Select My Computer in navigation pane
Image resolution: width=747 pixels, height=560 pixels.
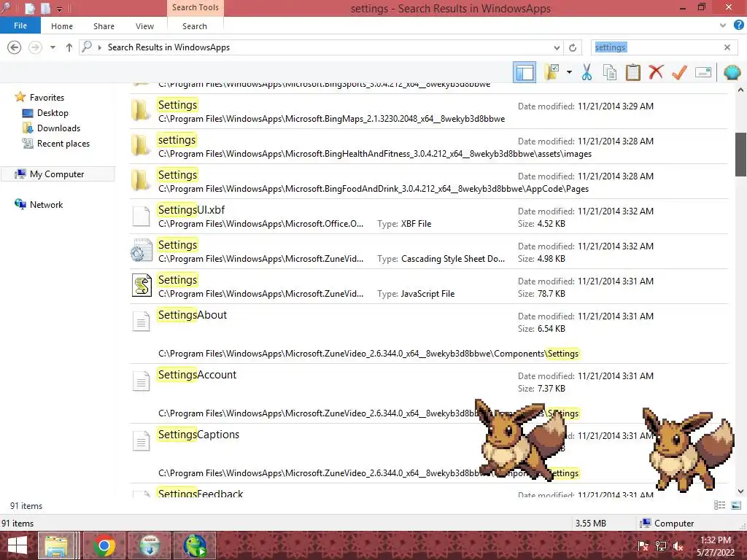pyautogui.click(x=57, y=174)
